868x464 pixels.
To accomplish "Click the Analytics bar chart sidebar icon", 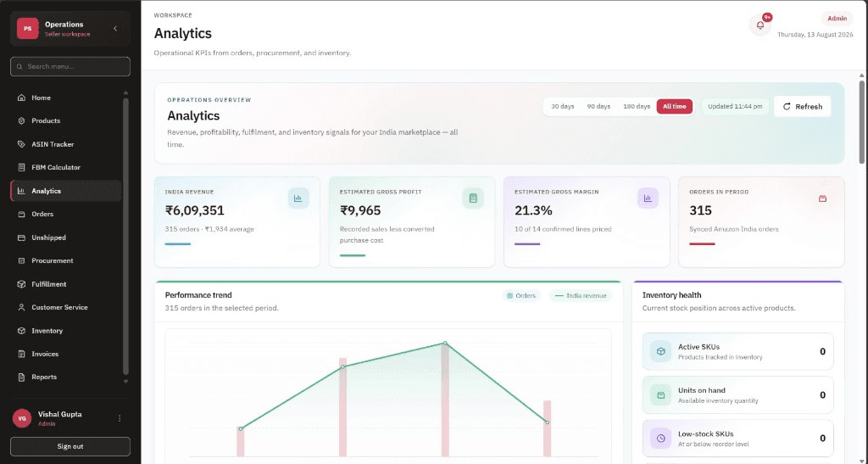I will (x=21, y=191).
